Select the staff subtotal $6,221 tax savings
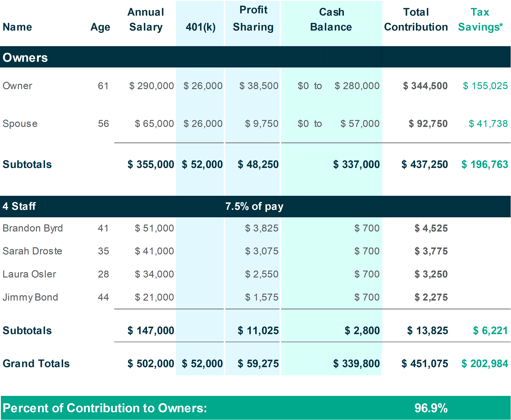Screen dimensions: 511x420 (490, 330)
